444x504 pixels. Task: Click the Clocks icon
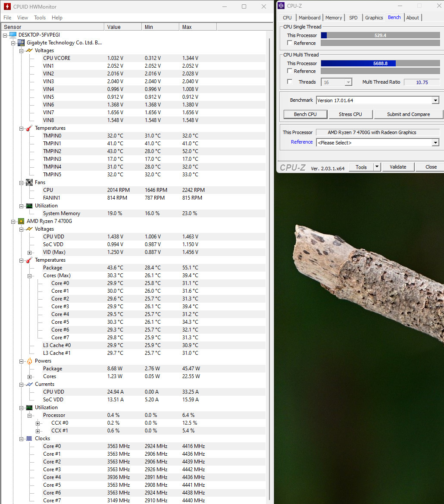[x=29, y=438]
